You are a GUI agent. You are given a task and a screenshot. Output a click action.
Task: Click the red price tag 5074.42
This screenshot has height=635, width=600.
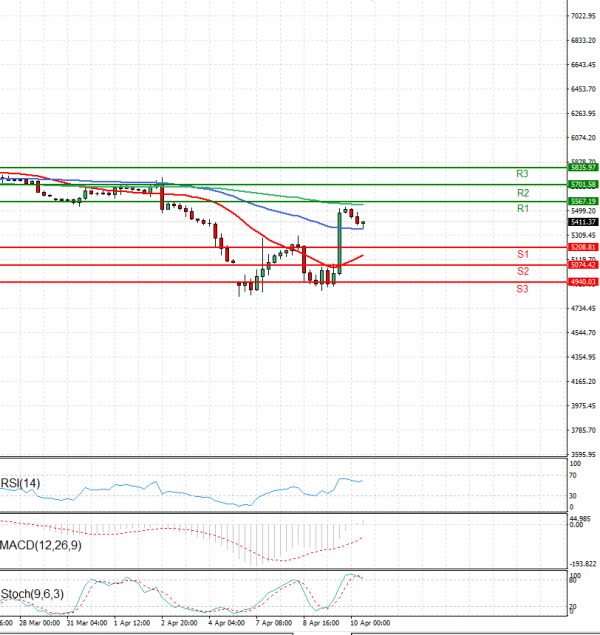[x=583, y=265]
